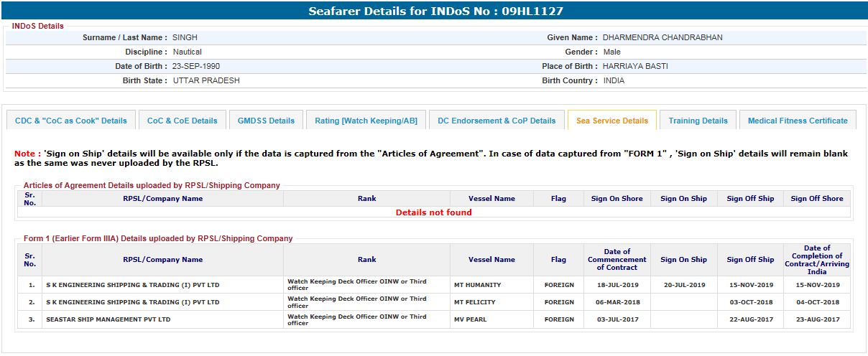
Task: Open the CDC & "CoC as Cook" Details tab
Action: coord(71,121)
